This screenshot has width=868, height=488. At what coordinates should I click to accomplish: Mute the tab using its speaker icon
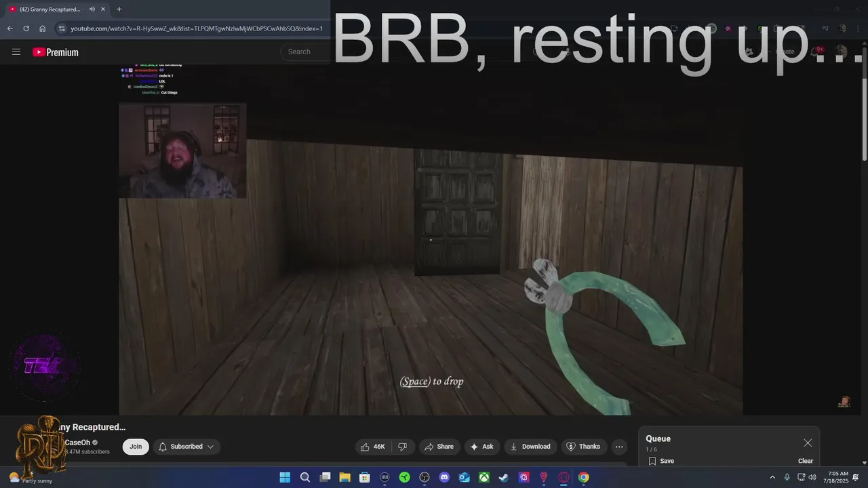(92, 9)
